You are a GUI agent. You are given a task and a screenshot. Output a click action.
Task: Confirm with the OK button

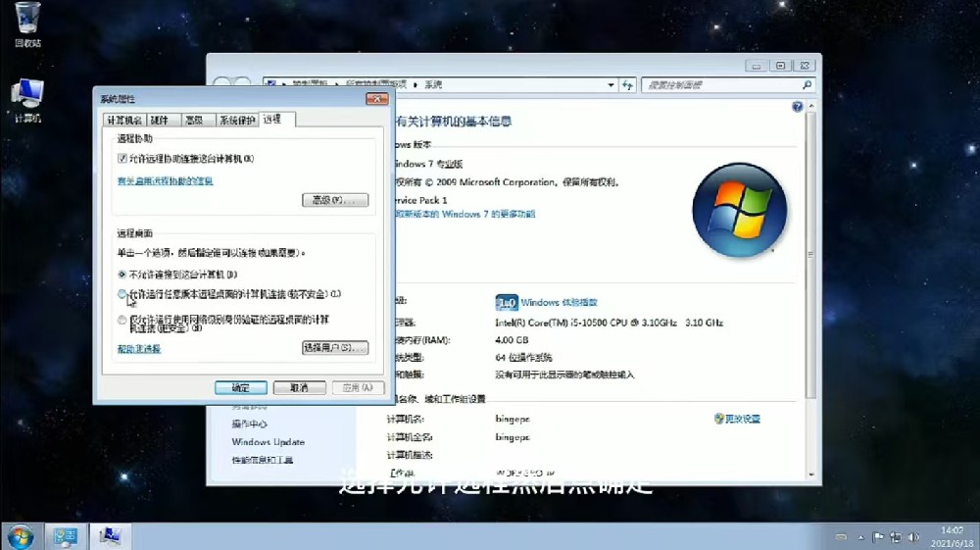point(241,387)
